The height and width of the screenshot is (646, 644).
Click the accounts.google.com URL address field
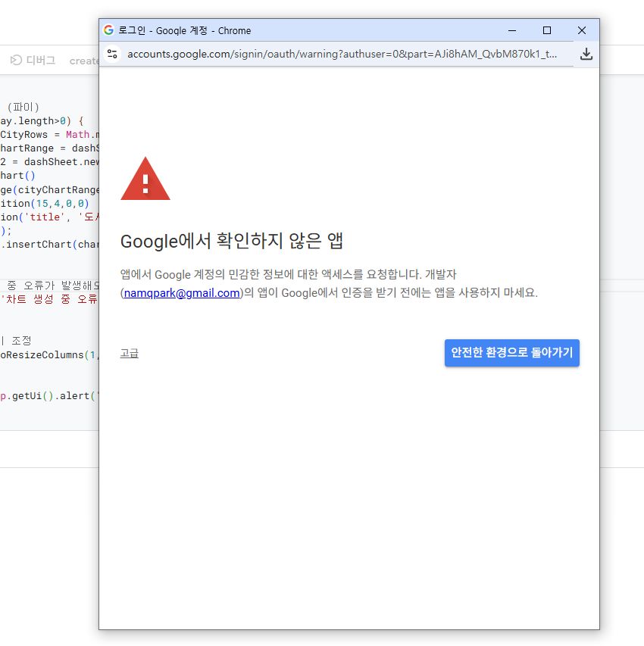click(342, 54)
